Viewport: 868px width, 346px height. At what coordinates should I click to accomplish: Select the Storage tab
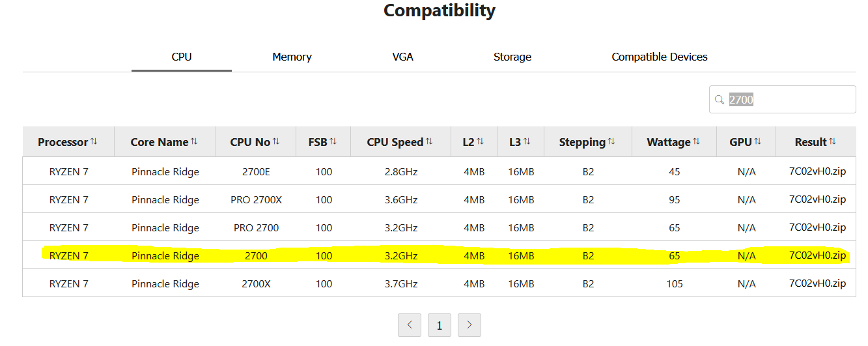click(x=512, y=57)
